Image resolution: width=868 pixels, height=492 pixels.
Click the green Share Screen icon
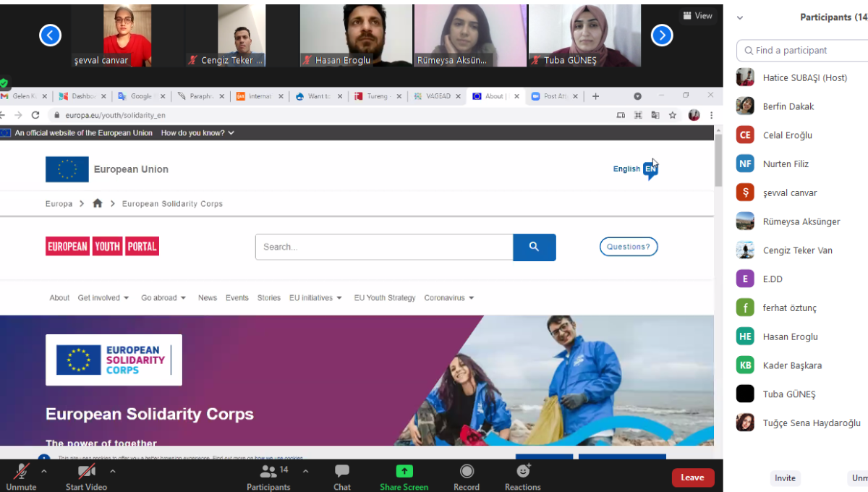coord(404,471)
